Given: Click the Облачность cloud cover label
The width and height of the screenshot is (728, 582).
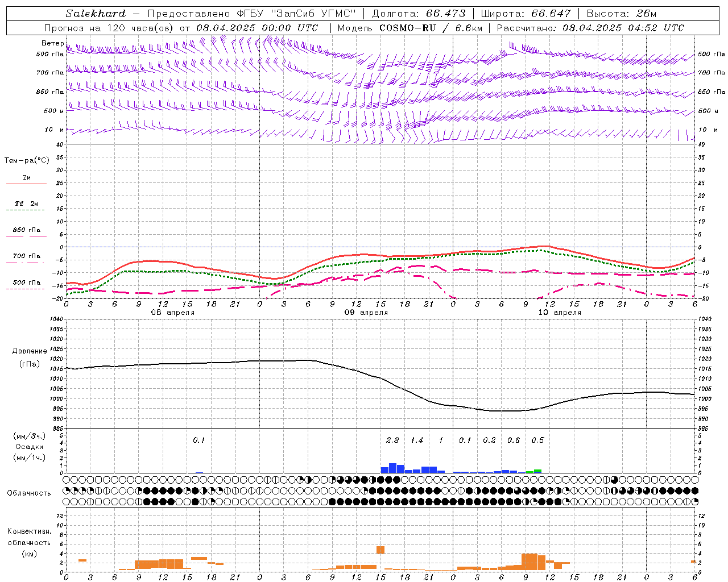Looking at the screenshot, I should [29, 493].
